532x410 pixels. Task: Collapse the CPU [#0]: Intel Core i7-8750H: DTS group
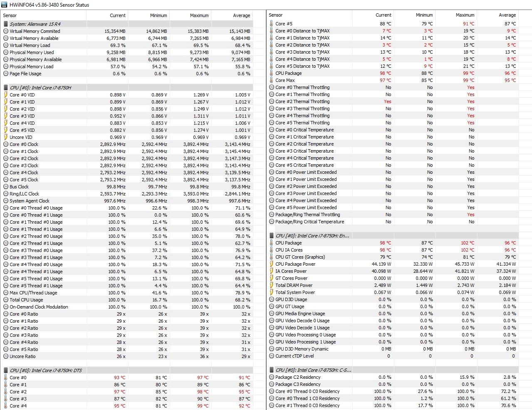46,370
